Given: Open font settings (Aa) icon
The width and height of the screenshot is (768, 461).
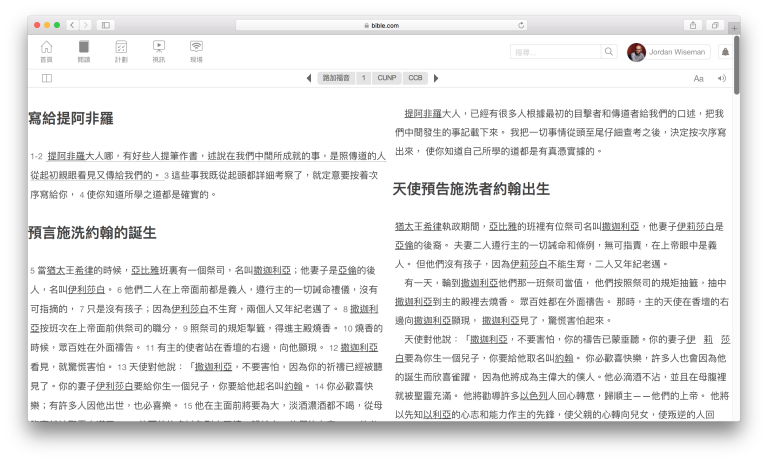Looking at the screenshot, I should 698,77.
